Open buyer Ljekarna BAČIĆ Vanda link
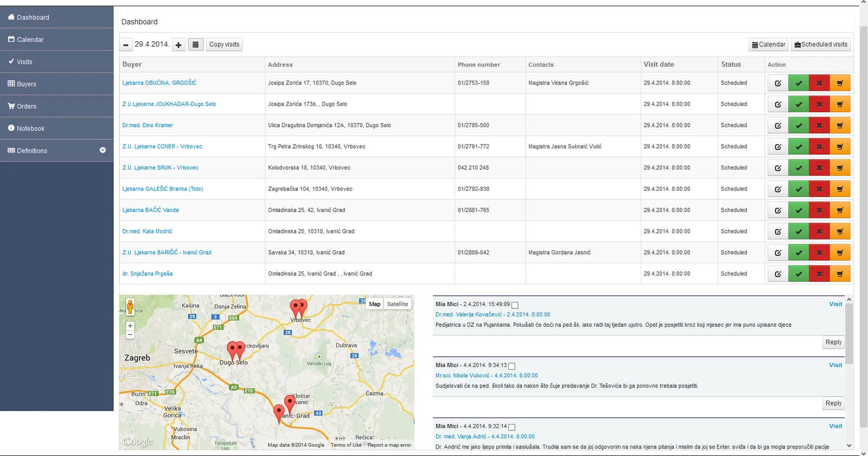The height and width of the screenshot is (456, 868). click(150, 210)
